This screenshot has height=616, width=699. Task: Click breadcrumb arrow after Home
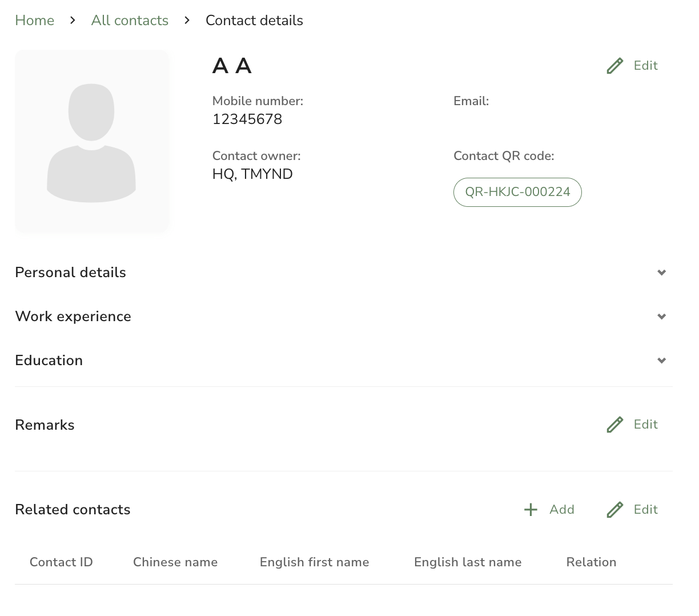click(x=73, y=21)
